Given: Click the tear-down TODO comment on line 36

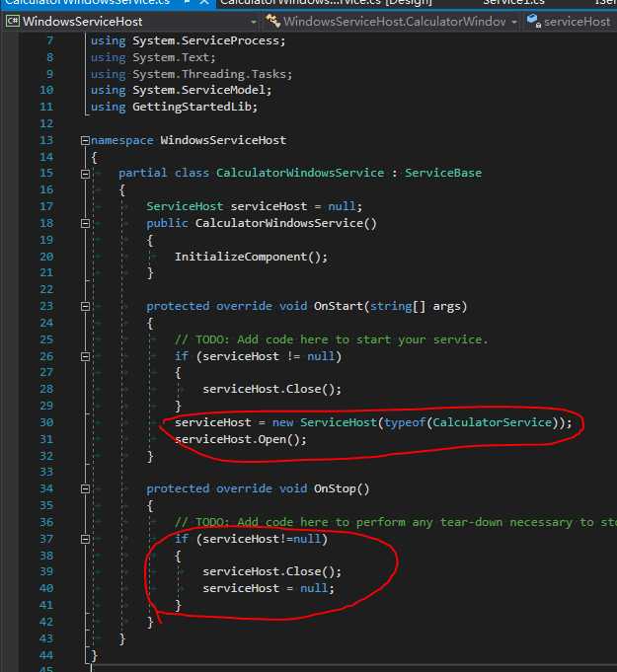Looking at the screenshot, I should [395, 522].
